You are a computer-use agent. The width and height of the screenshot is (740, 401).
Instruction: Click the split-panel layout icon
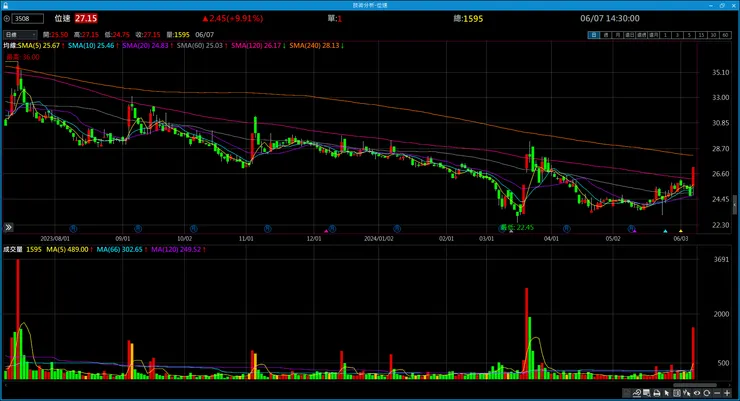[677, 393]
